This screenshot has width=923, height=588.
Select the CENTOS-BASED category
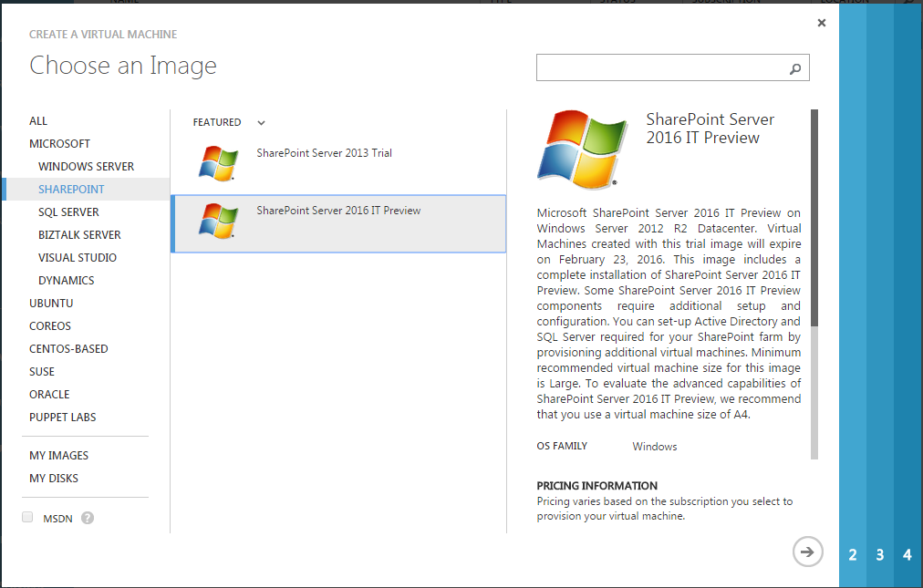68,349
